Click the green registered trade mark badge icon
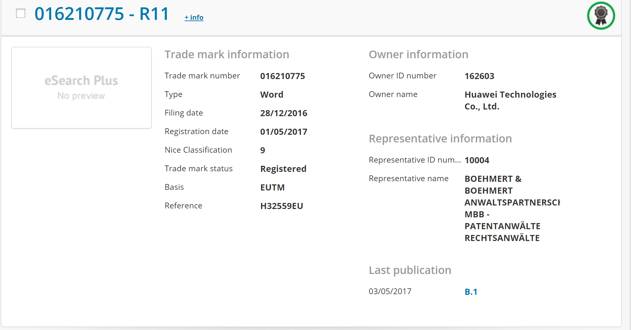The width and height of the screenshot is (644, 330). click(x=601, y=16)
